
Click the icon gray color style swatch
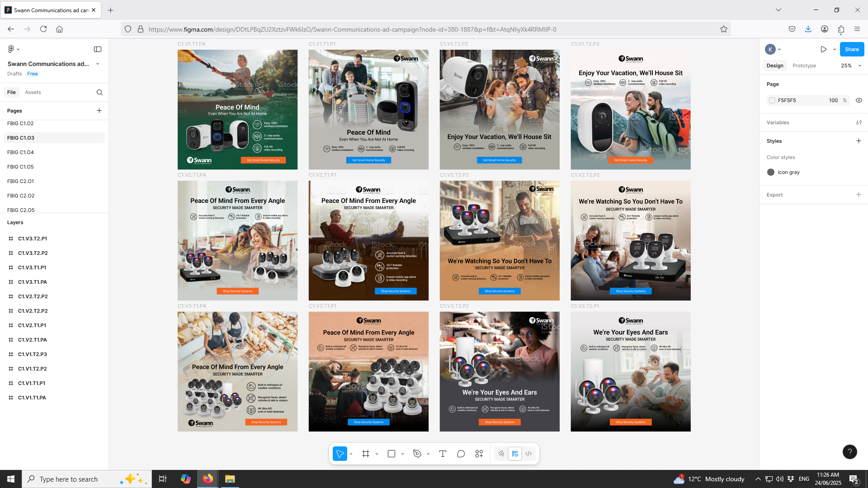coord(771,172)
